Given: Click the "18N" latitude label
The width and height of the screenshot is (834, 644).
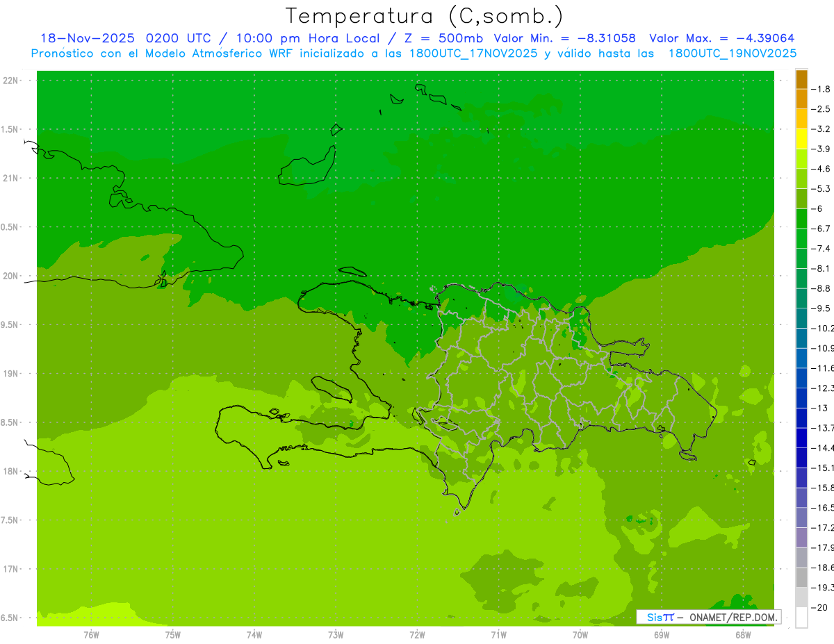Looking at the screenshot, I should 10,471.
